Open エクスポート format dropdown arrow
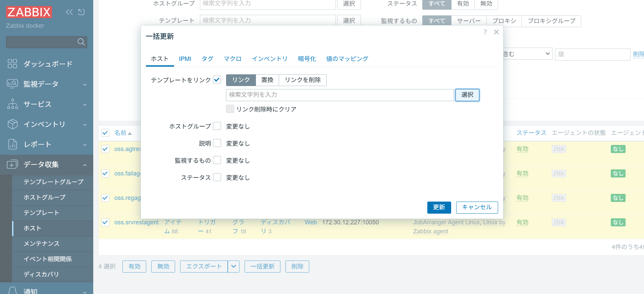The height and width of the screenshot is (294, 644). (x=233, y=267)
